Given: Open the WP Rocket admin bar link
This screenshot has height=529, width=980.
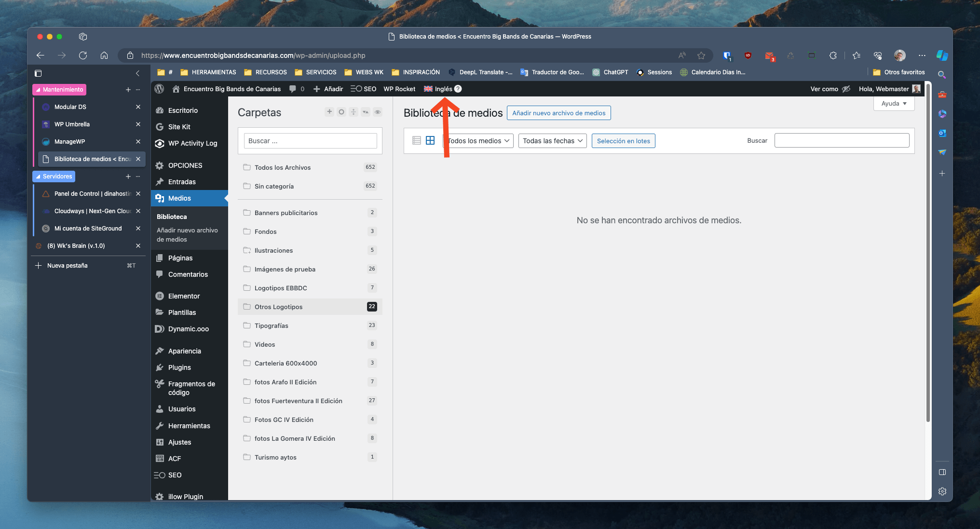Looking at the screenshot, I should point(399,89).
